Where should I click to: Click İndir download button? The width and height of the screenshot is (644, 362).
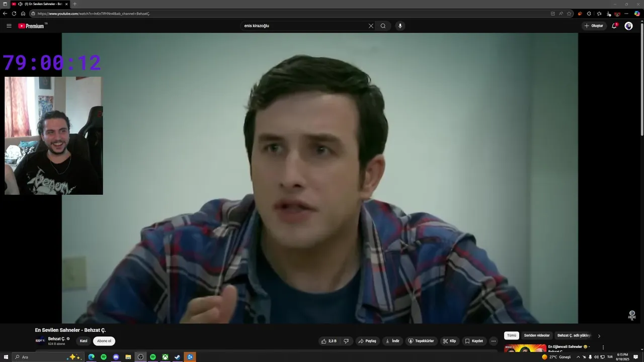click(392, 341)
